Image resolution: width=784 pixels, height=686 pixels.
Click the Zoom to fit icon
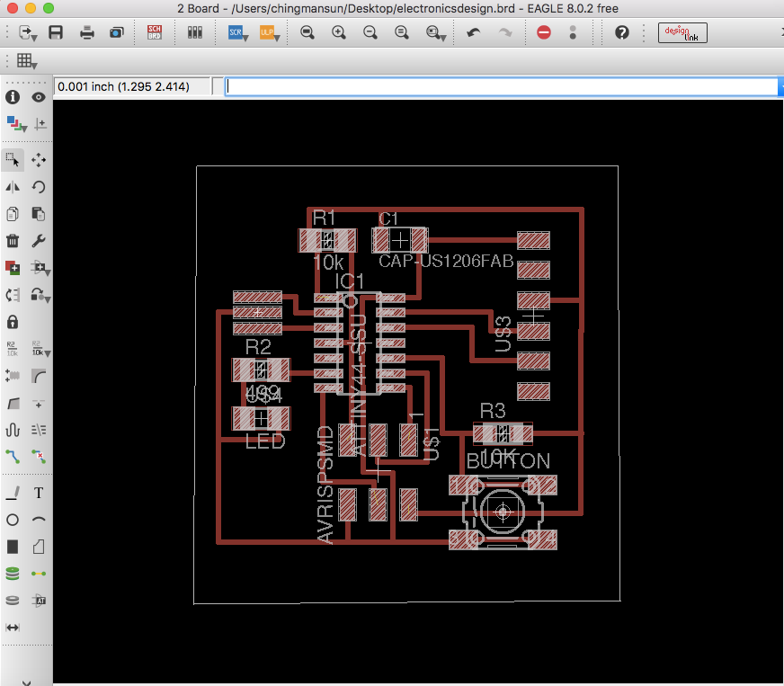pos(307,32)
